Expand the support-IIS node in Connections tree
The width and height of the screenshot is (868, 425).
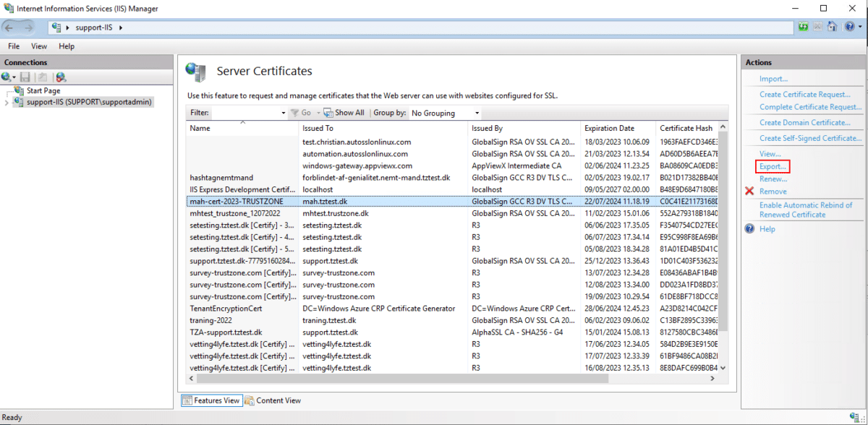[x=7, y=101]
